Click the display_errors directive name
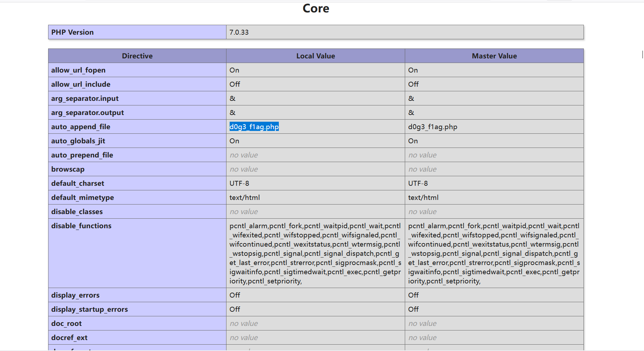644x351 pixels. click(x=75, y=295)
